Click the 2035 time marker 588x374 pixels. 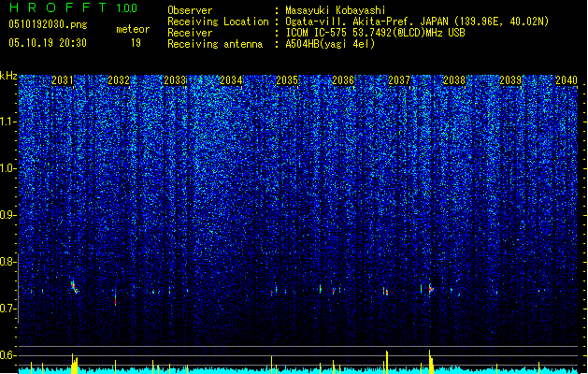[x=287, y=80]
